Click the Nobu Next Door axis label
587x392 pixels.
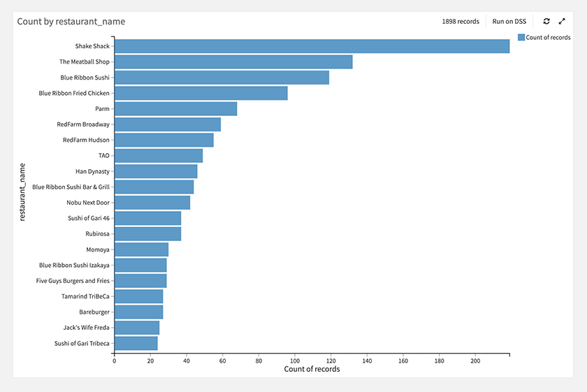(x=88, y=203)
